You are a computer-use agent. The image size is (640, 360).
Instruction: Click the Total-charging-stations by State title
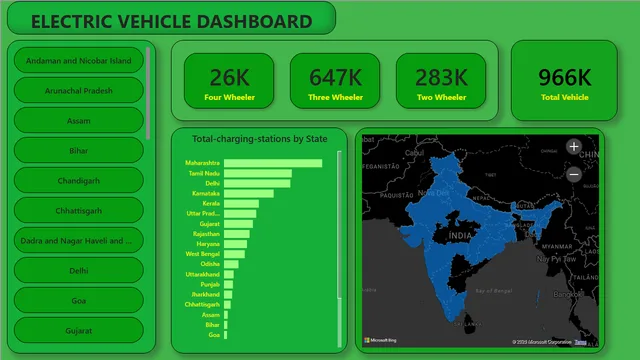[260, 139]
